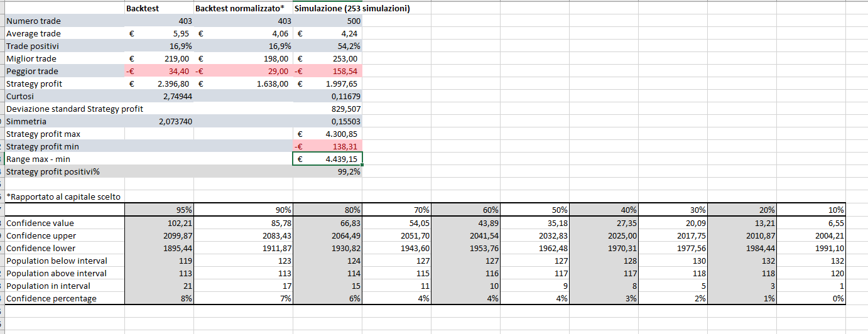Select the best trade value 253,00

pyautogui.click(x=328, y=59)
